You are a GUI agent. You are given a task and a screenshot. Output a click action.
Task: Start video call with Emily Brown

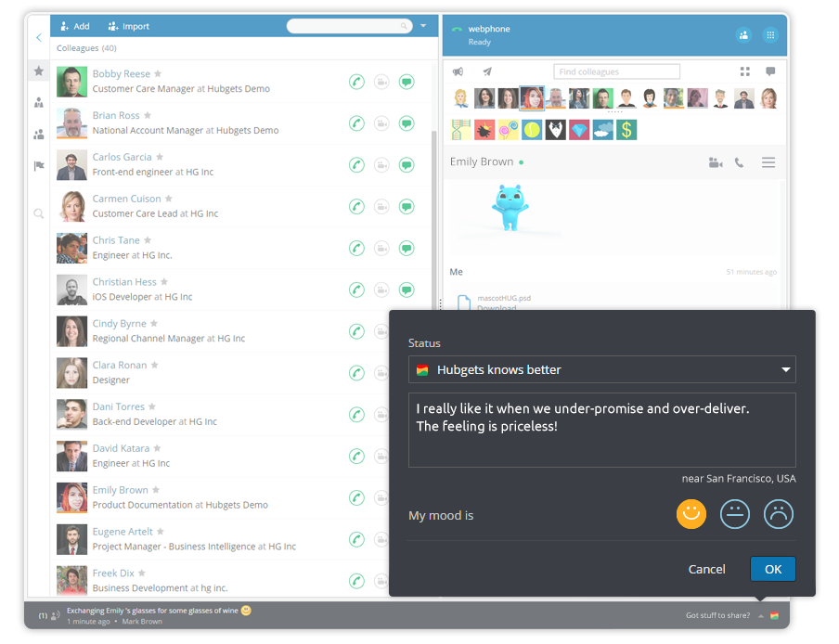(x=715, y=162)
